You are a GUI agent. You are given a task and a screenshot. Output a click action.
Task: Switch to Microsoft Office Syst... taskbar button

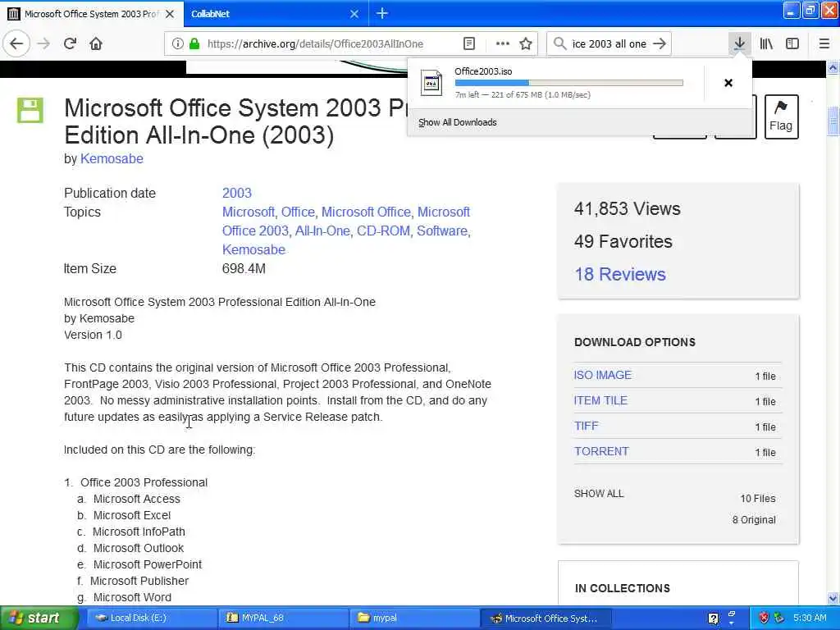545,618
